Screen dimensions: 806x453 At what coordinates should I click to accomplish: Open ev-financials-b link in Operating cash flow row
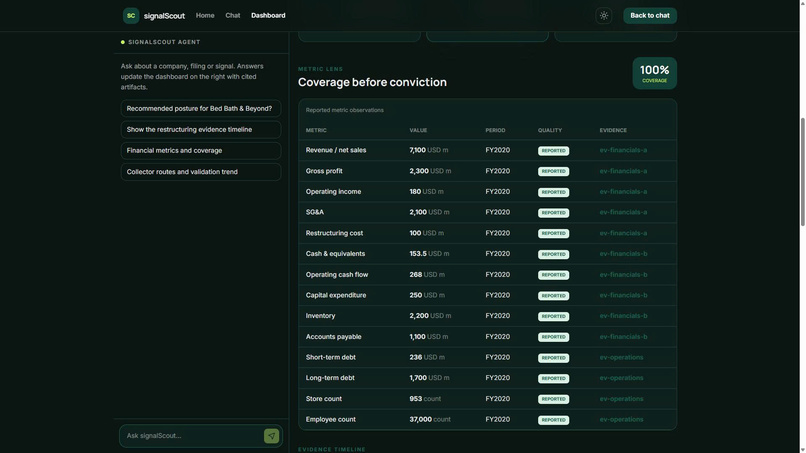623,275
